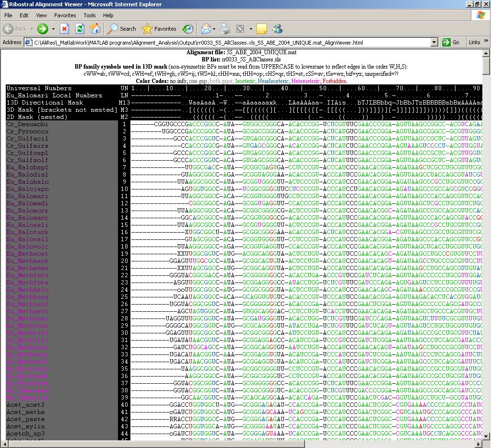
Task: Print the page using printer icon
Action: pos(225,29)
